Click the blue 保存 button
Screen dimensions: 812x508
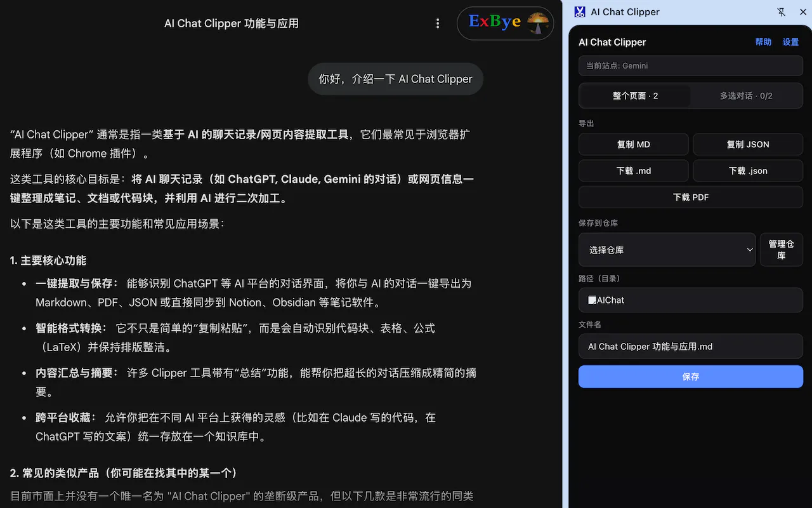(691, 377)
